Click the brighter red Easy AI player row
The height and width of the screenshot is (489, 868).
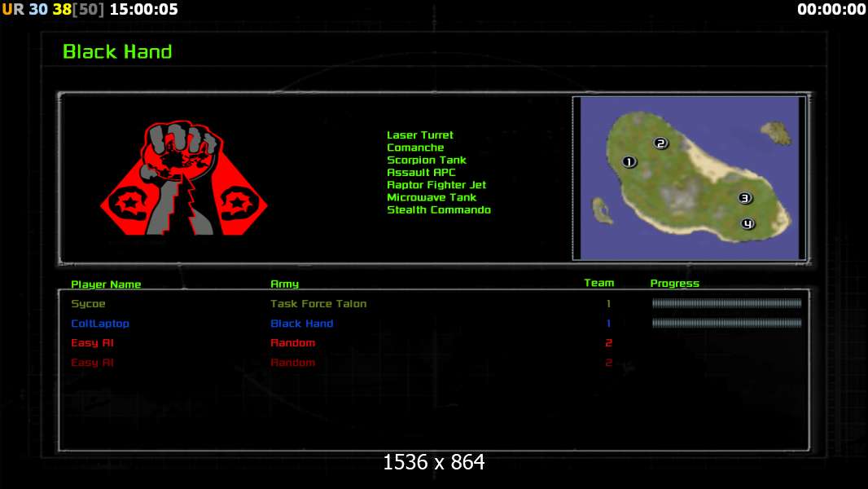click(x=433, y=343)
